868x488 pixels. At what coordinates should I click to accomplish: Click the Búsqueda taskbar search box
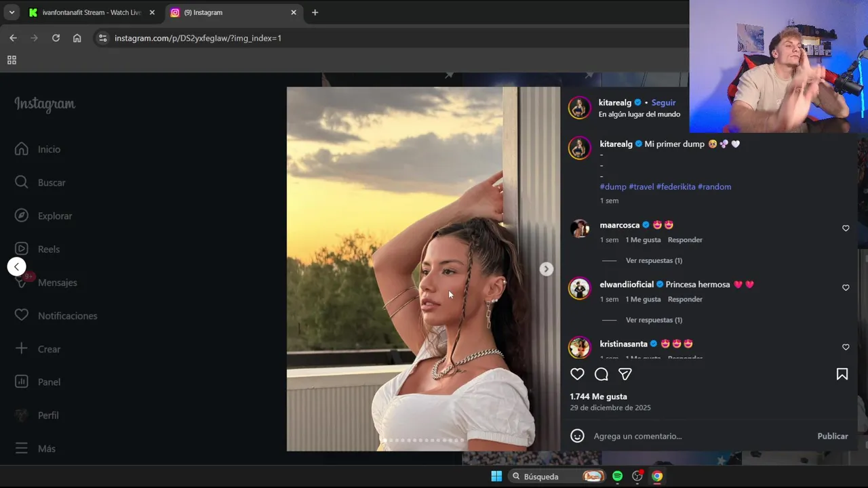557,476
